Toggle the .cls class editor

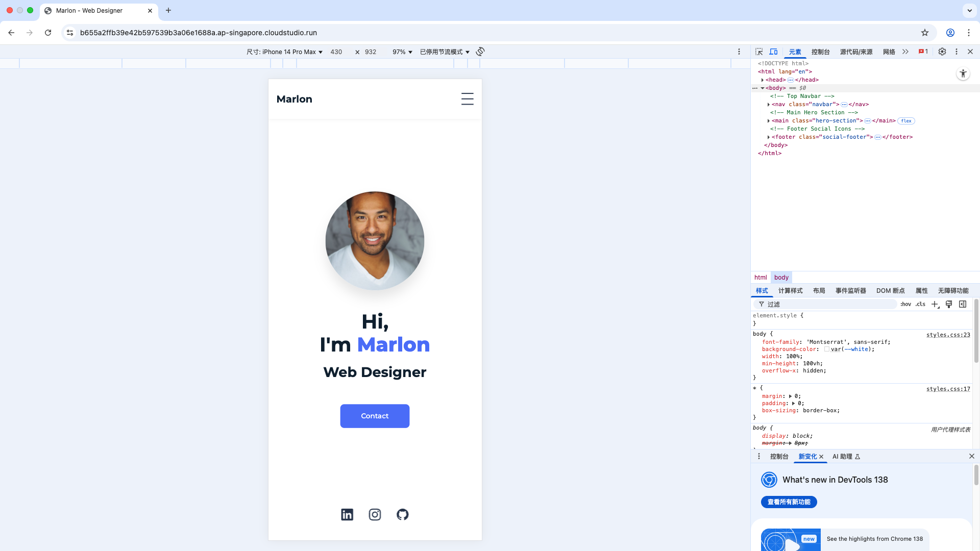[920, 304]
